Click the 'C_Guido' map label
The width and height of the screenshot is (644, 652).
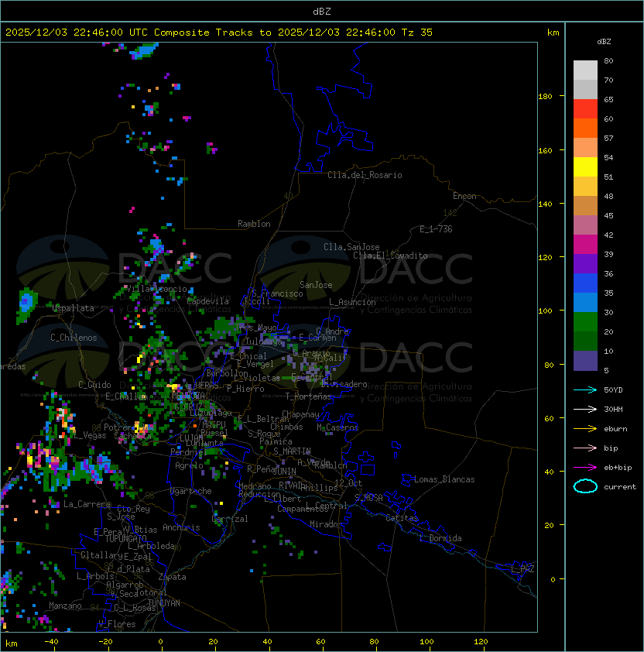[x=94, y=385]
